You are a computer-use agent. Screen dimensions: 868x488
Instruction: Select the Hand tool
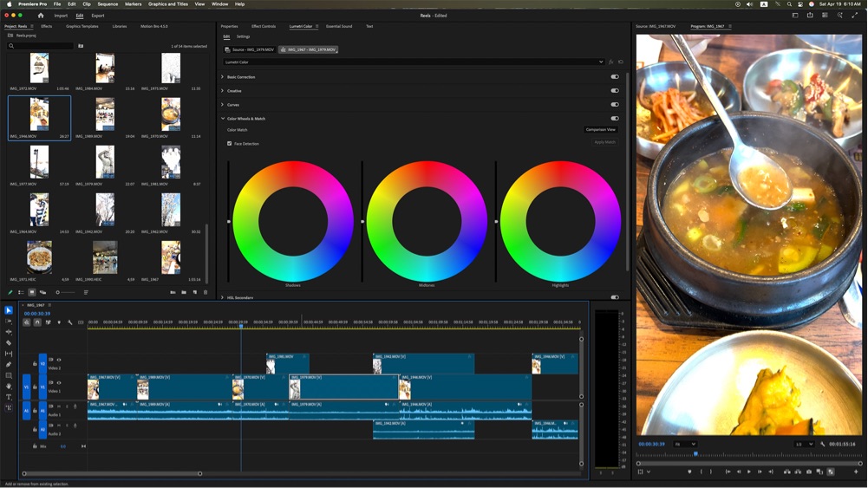(x=9, y=387)
